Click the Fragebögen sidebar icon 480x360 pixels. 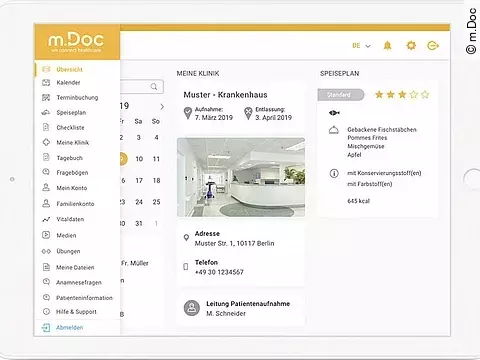click(x=46, y=172)
